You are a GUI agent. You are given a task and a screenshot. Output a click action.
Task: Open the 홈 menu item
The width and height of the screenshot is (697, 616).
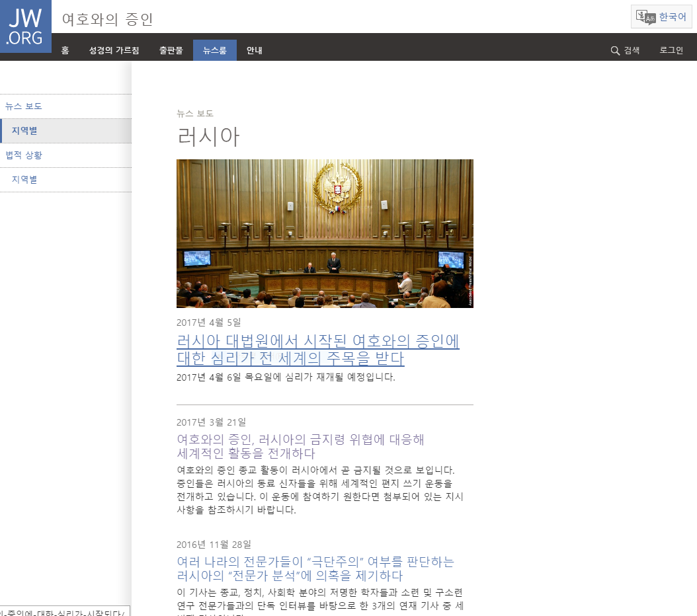65,50
